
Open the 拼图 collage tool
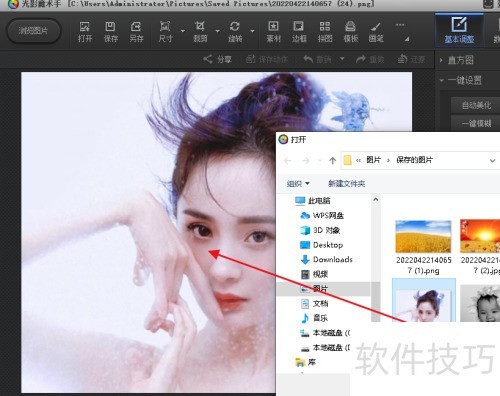tap(325, 32)
